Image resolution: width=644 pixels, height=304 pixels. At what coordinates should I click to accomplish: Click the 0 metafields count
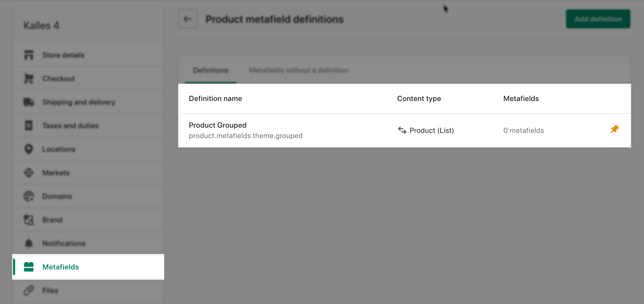point(523,130)
